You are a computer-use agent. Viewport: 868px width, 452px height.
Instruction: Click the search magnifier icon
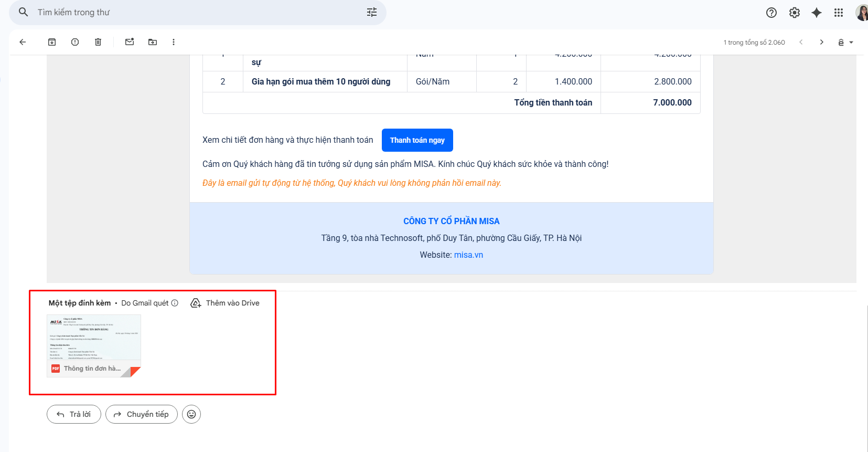tap(23, 12)
